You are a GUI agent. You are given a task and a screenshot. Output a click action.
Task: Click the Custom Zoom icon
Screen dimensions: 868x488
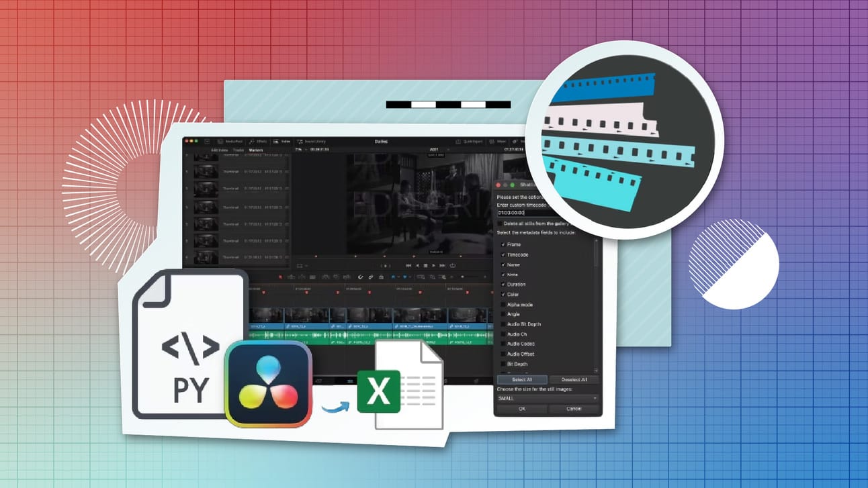[443, 277]
